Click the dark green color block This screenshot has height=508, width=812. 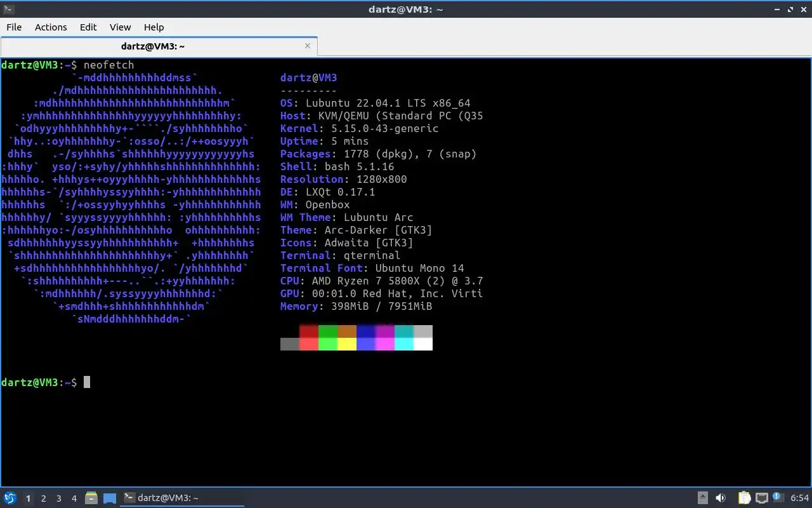pyautogui.click(x=328, y=331)
